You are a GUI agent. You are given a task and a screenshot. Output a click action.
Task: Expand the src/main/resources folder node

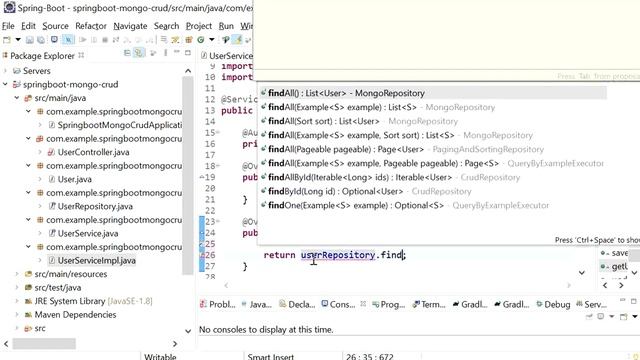(17, 274)
